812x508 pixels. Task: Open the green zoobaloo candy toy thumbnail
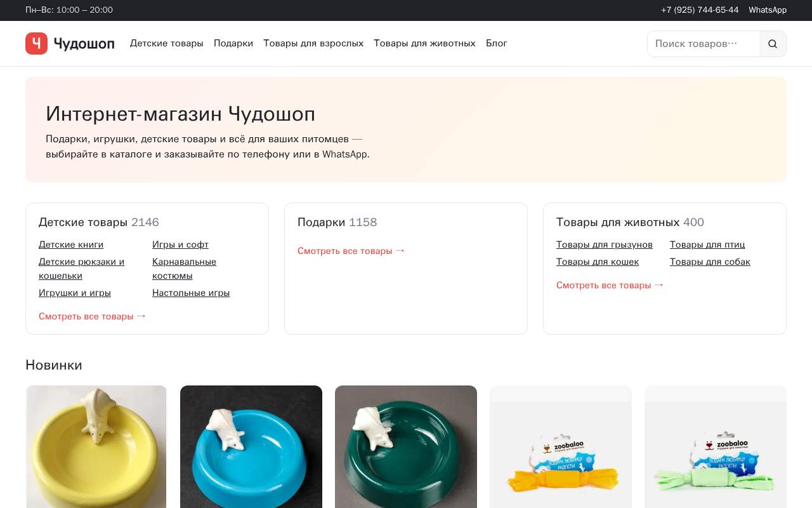(716, 447)
